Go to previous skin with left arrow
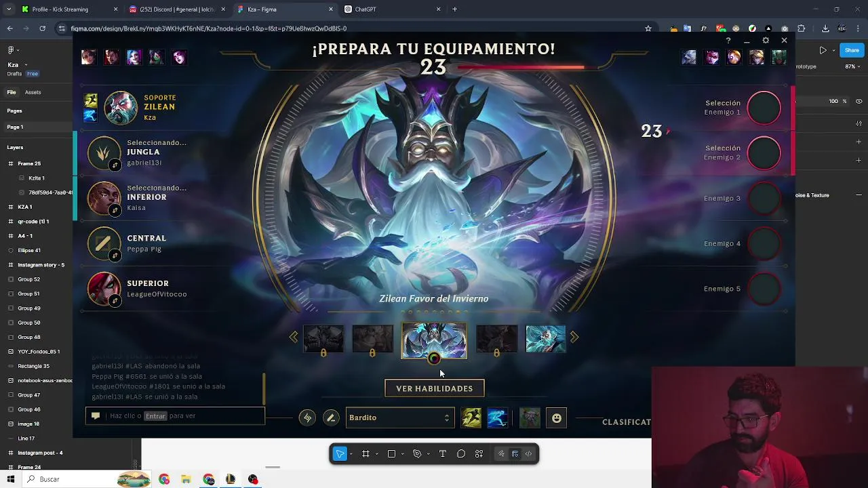The width and height of the screenshot is (868, 488). coord(294,337)
